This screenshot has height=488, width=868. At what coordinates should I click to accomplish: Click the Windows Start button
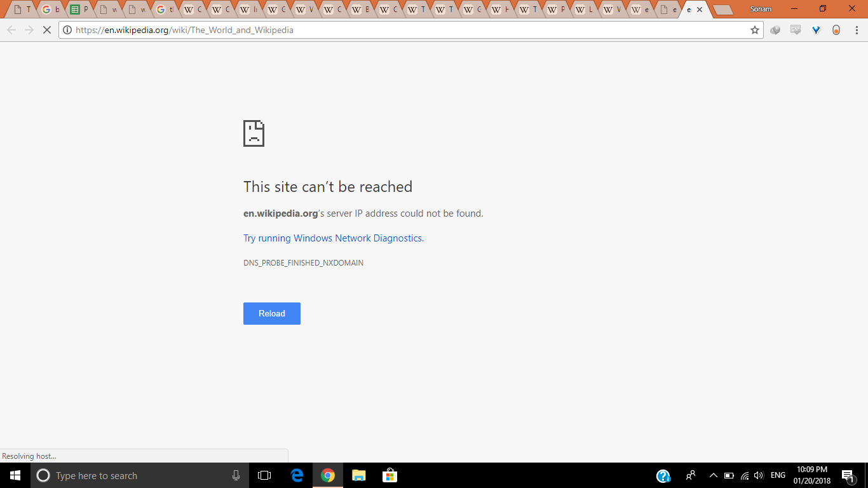pyautogui.click(x=15, y=475)
